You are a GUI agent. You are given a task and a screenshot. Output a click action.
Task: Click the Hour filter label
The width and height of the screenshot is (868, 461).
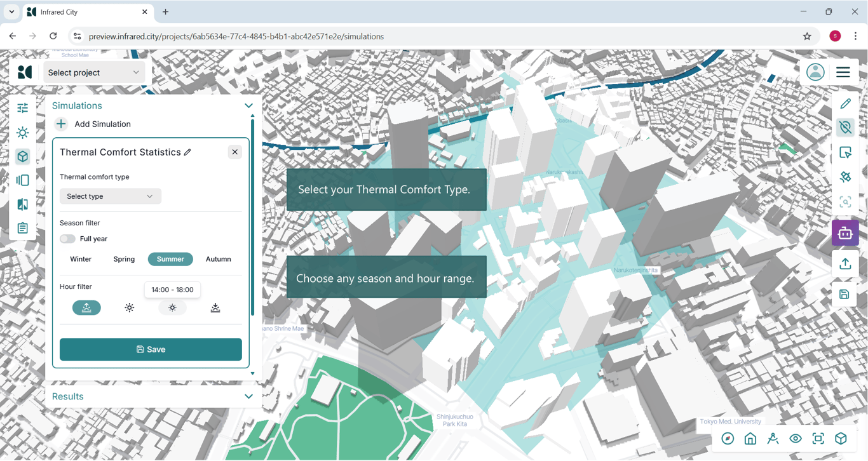76,286
